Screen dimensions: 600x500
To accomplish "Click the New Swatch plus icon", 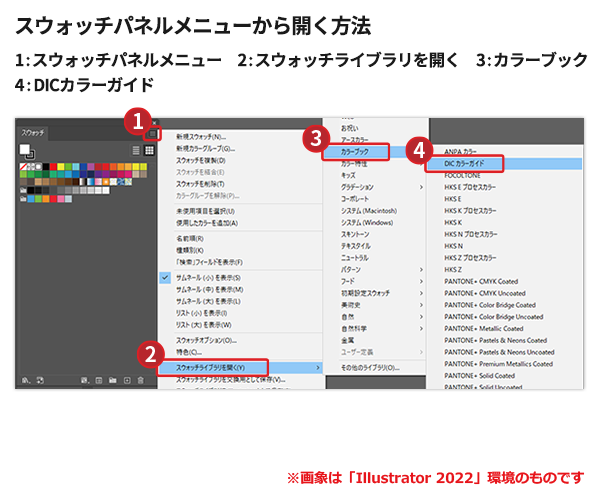I will (127, 380).
